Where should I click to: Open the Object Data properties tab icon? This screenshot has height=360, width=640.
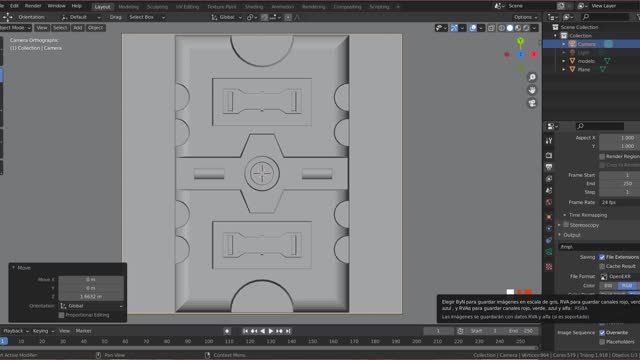(x=549, y=252)
